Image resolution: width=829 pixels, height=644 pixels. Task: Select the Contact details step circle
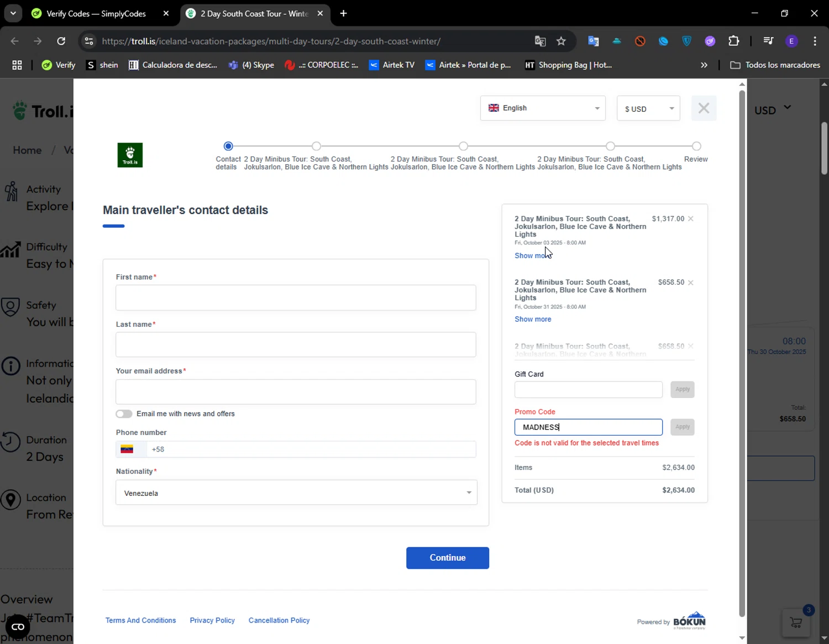click(x=228, y=146)
